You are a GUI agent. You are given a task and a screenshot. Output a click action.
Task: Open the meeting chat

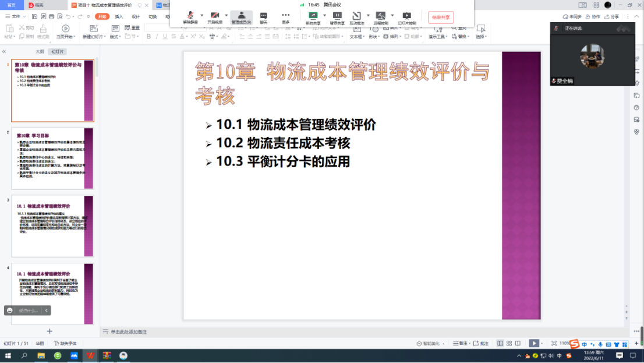263,17
